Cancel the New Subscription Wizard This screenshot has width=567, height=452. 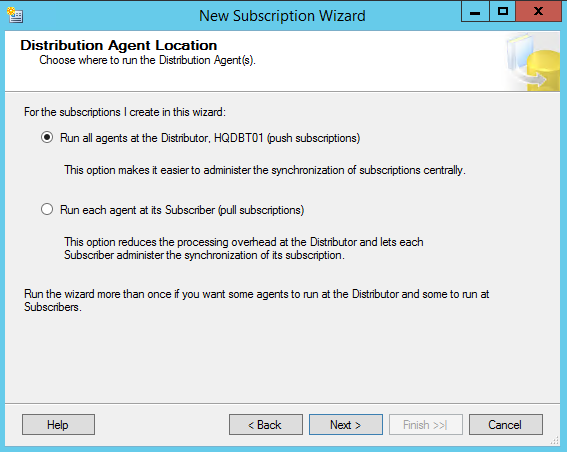tap(506, 425)
